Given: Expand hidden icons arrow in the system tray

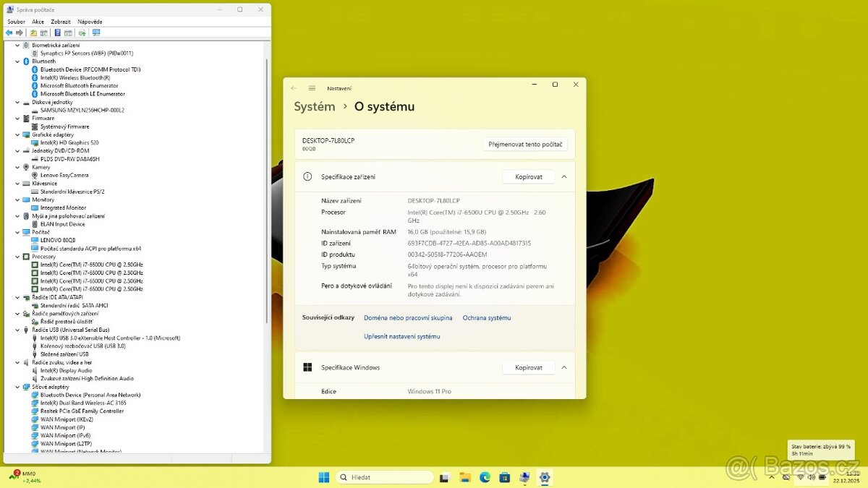Looking at the screenshot, I should (x=772, y=477).
